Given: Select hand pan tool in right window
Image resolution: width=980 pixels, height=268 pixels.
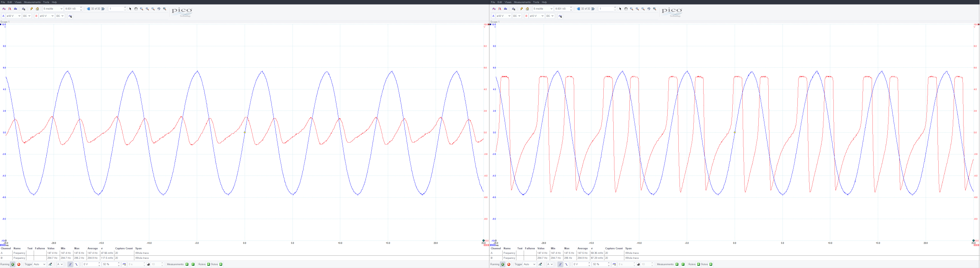Looking at the screenshot, I should click(626, 9).
